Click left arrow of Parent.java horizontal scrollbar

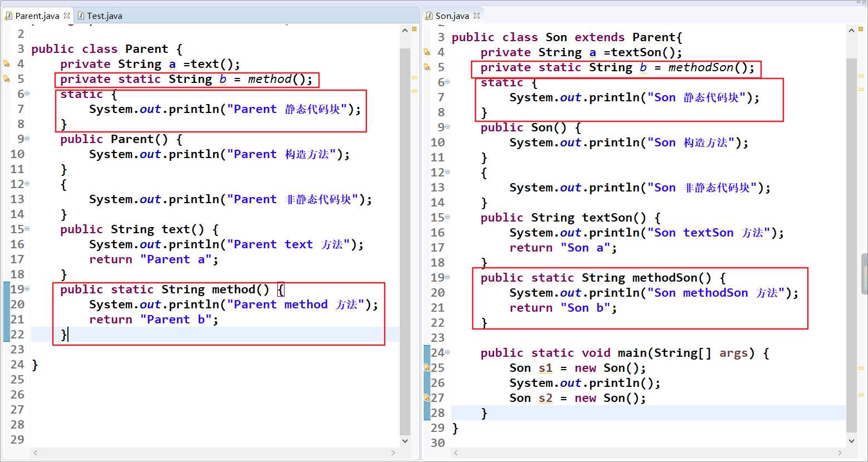pyautogui.click(x=36, y=453)
